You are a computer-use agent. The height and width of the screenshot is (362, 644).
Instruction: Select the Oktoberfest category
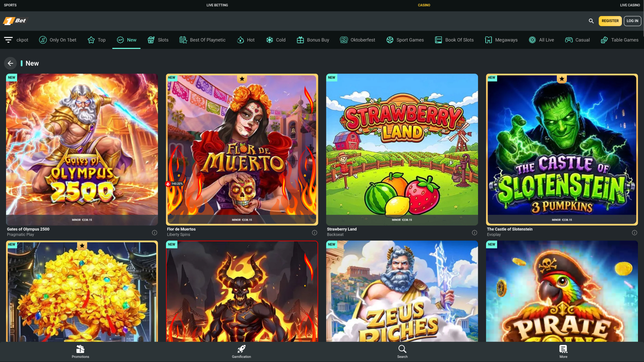point(358,40)
